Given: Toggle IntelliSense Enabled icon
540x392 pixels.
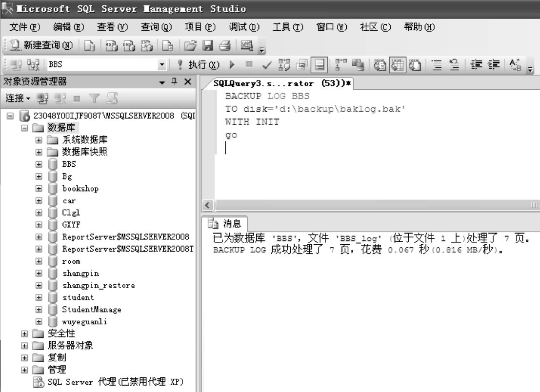Looking at the screenshot, I should point(319,65).
